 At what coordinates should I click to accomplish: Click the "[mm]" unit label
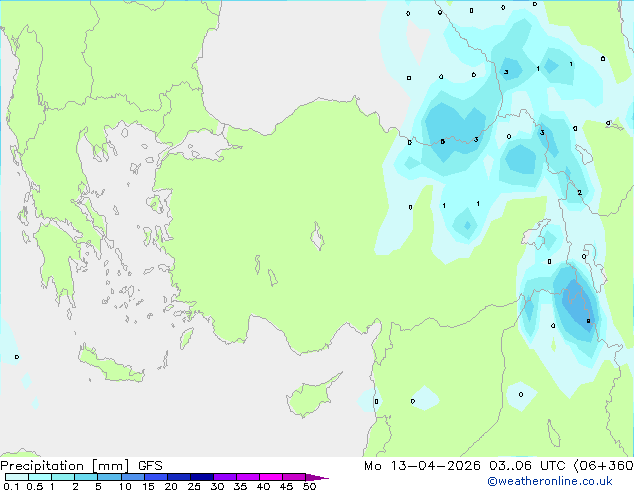tap(110, 466)
